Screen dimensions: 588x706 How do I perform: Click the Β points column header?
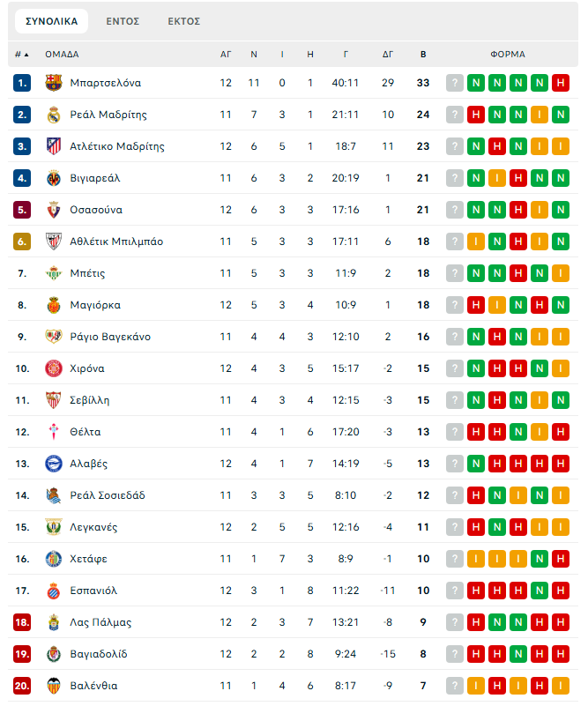tap(423, 54)
